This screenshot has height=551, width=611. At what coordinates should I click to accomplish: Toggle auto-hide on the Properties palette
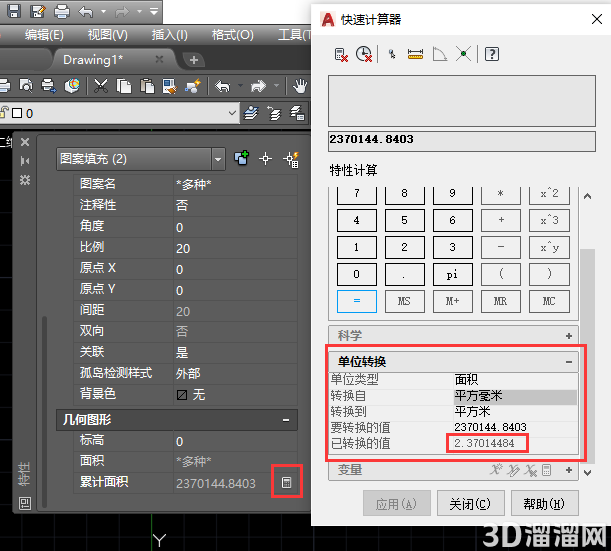click(25, 161)
